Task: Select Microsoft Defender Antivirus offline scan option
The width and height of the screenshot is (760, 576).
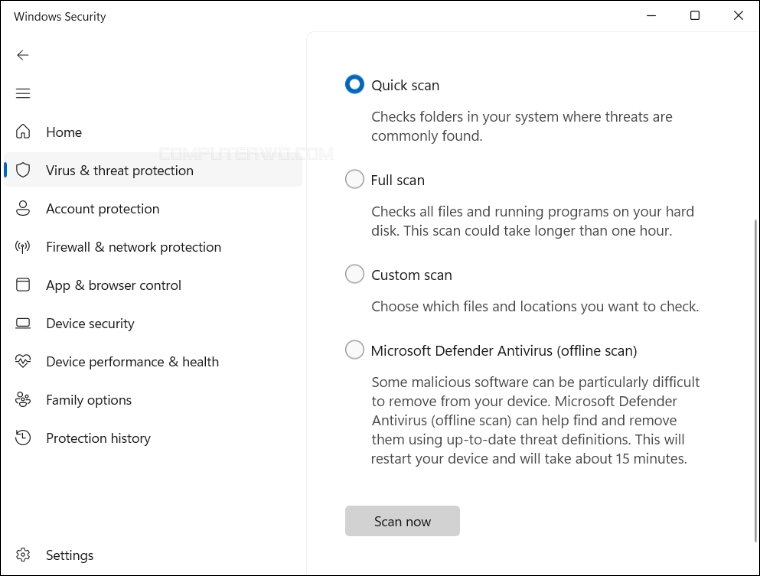Action: tap(354, 350)
